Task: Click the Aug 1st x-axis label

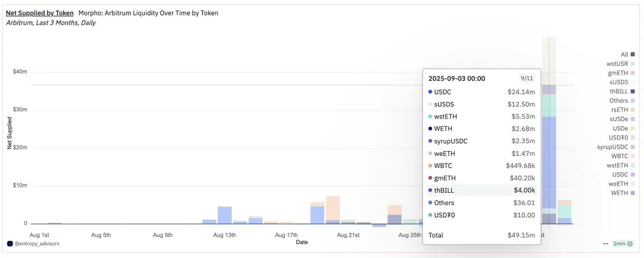Action: coord(39,234)
